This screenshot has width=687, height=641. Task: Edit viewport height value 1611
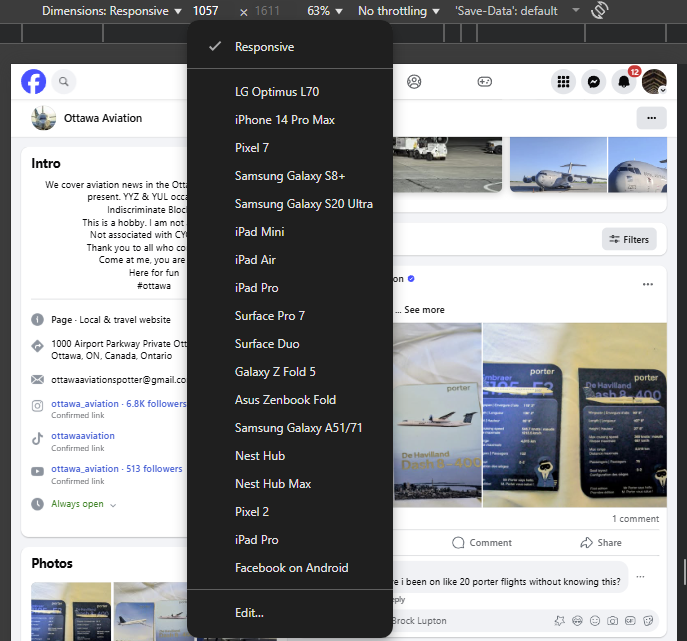click(x=267, y=11)
